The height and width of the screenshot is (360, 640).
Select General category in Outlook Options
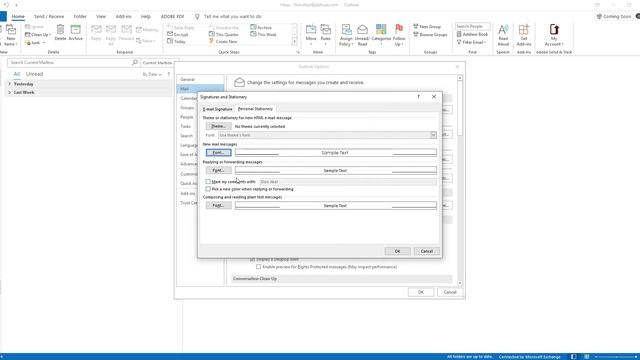pyautogui.click(x=200, y=80)
